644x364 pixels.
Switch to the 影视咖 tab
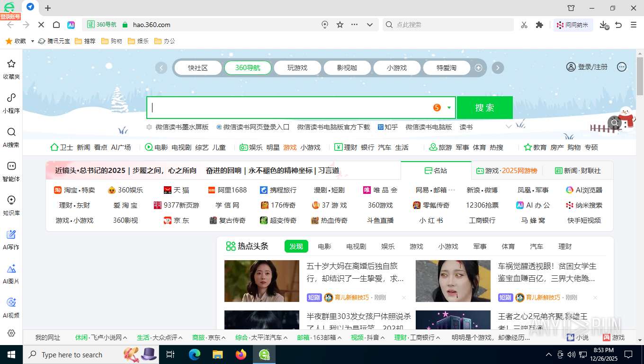pyautogui.click(x=347, y=68)
